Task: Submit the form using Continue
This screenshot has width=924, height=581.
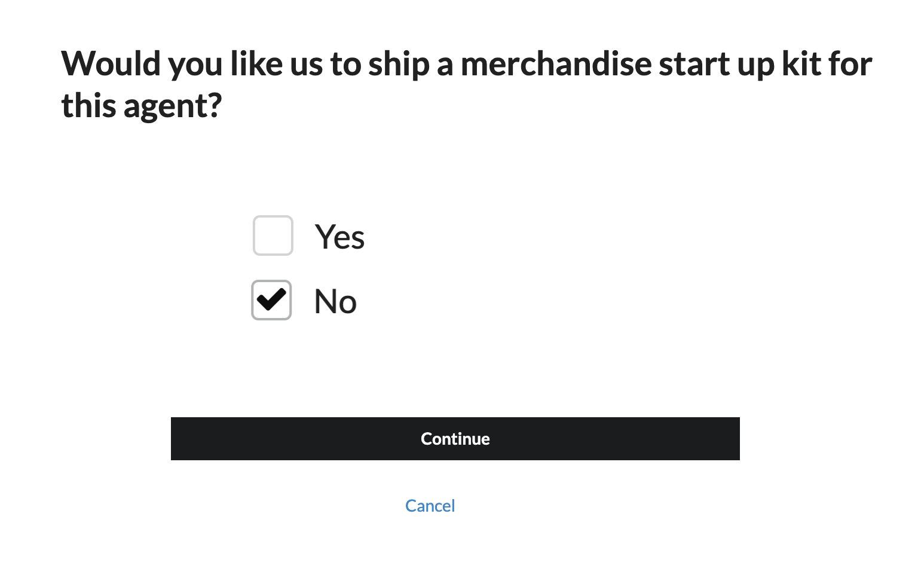Action: click(x=455, y=439)
